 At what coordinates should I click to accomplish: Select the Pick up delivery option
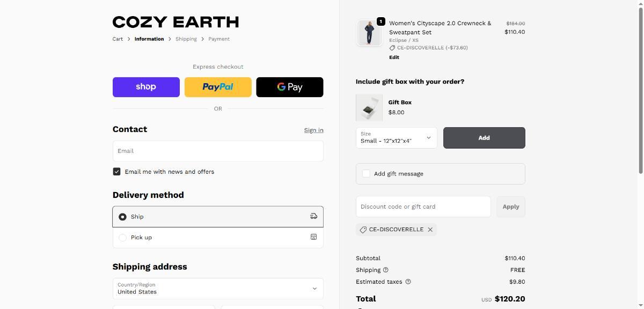(x=123, y=238)
